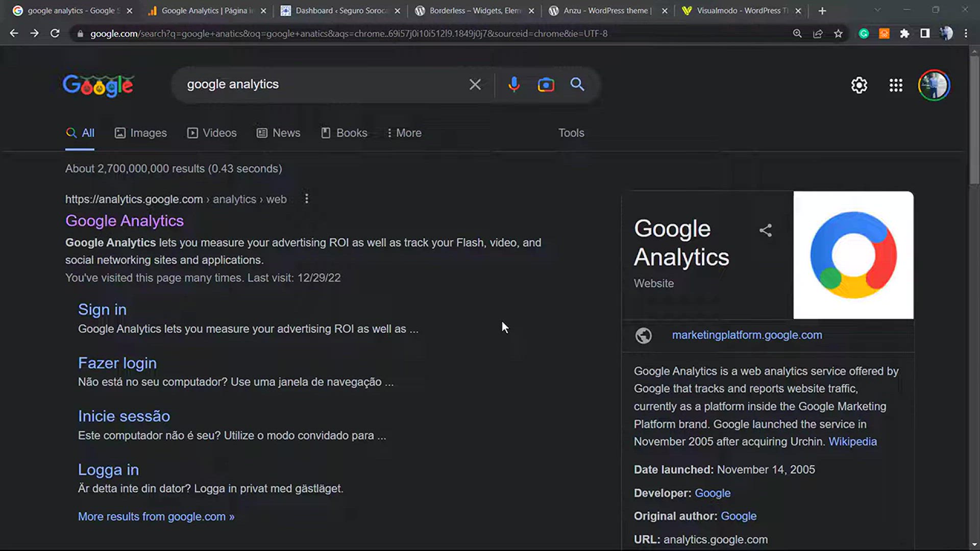Image resolution: width=980 pixels, height=551 pixels.
Task: Go back with the browser back arrow
Action: pos(14,33)
